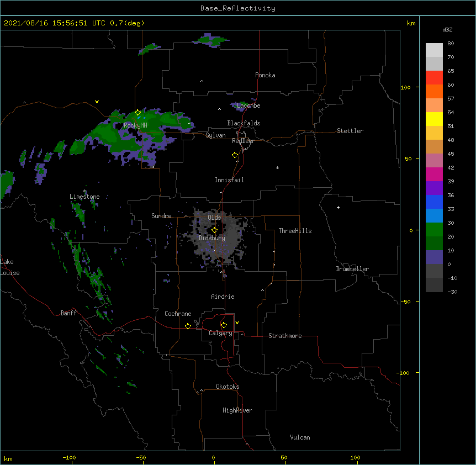
Task: Click the orange 60 dBZ legend swatch
Action: pyautogui.click(x=434, y=91)
